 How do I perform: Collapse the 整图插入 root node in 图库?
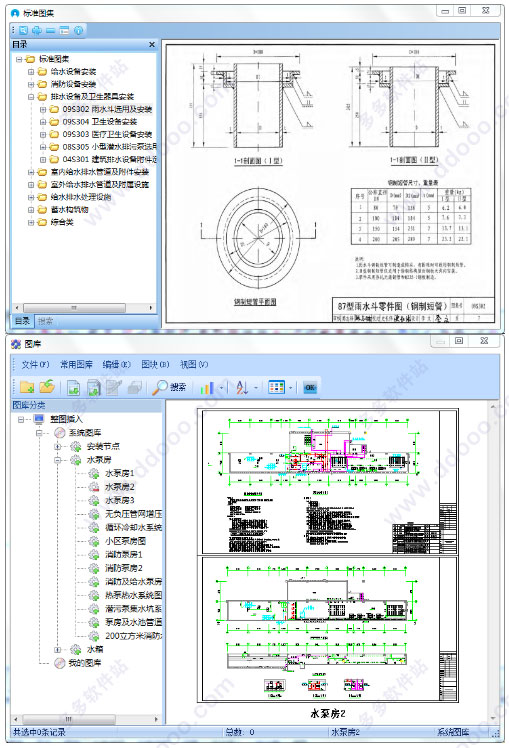click(x=21, y=419)
